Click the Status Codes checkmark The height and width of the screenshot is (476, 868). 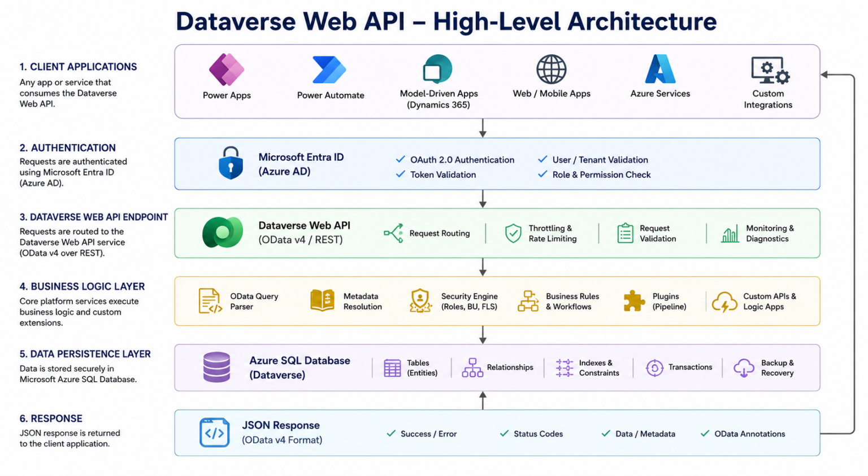[x=504, y=433]
